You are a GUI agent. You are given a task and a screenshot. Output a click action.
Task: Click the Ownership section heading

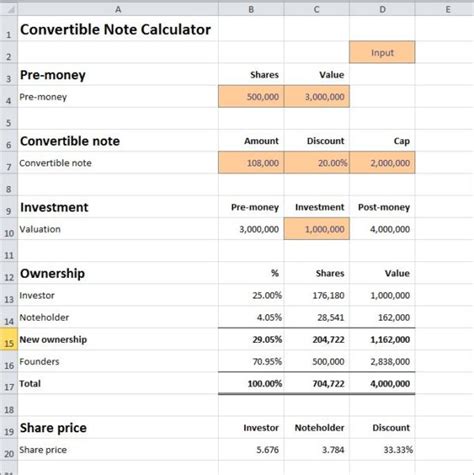[52, 273]
